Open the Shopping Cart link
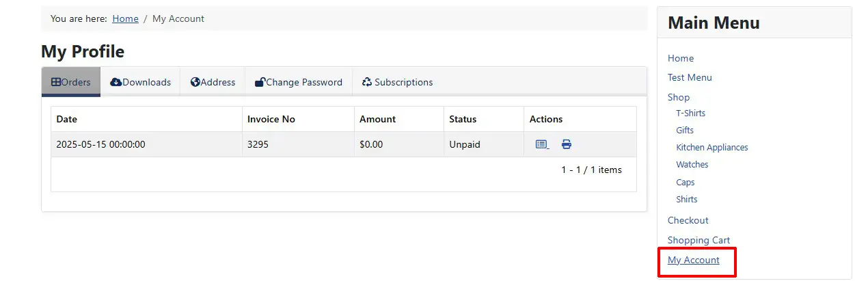Image resolution: width=868 pixels, height=281 pixels. click(x=699, y=240)
